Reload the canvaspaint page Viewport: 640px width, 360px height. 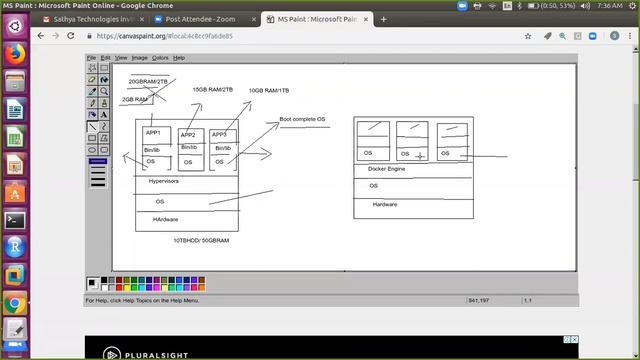coord(71,36)
